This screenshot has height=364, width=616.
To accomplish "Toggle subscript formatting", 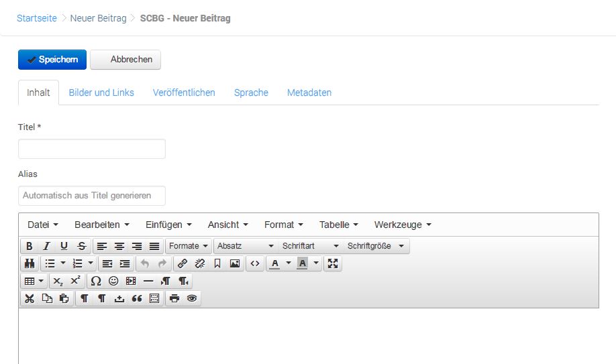I will click(x=58, y=281).
